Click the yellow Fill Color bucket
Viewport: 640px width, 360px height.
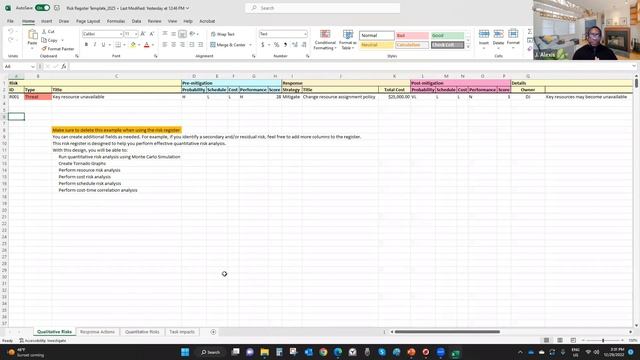(x=133, y=44)
